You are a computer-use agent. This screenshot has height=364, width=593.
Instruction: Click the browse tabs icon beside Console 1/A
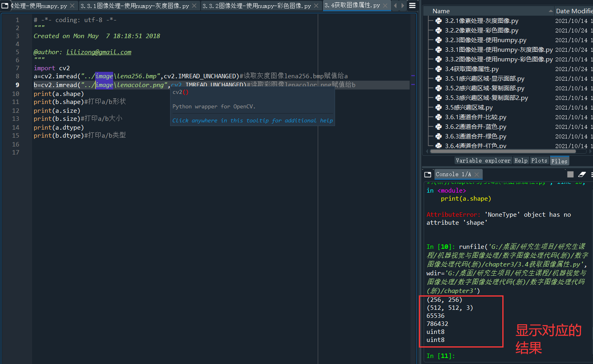pos(428,174)
